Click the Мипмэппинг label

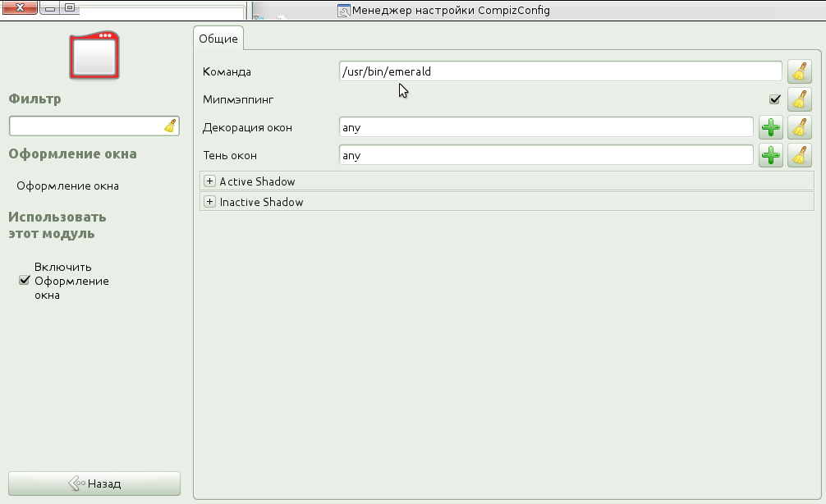238,99
